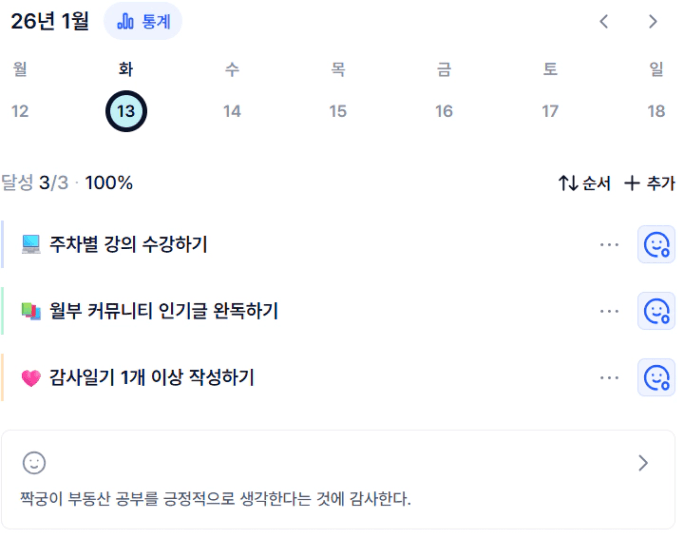Open more options for 감사일기 1개 이상 작성하기
Viewport: 684px width, 538px height.
click(610, 377)
